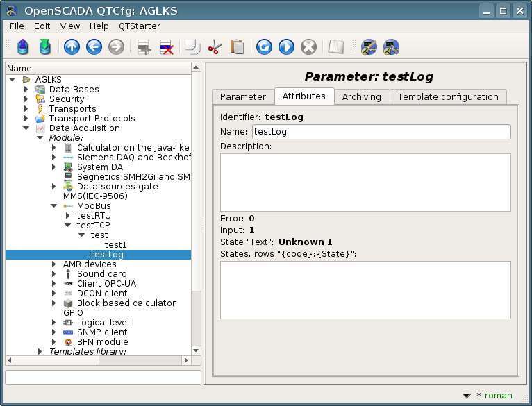Click the Cut scissors icon
The height and width of the screenshot is (406, 532).
click(x=215, y=47)
